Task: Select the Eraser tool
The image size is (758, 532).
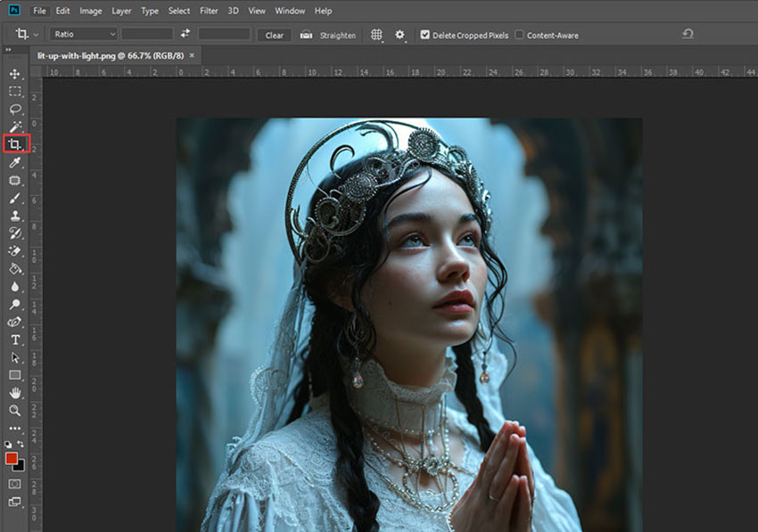Action: coord(15,251)
